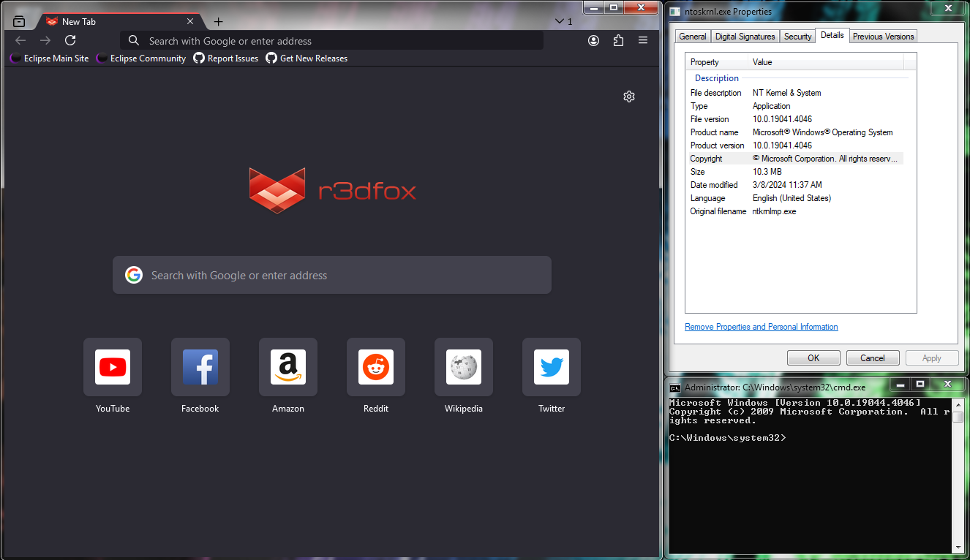Click the address bar search field
The image size is (970, 560).
coord(331,41)
